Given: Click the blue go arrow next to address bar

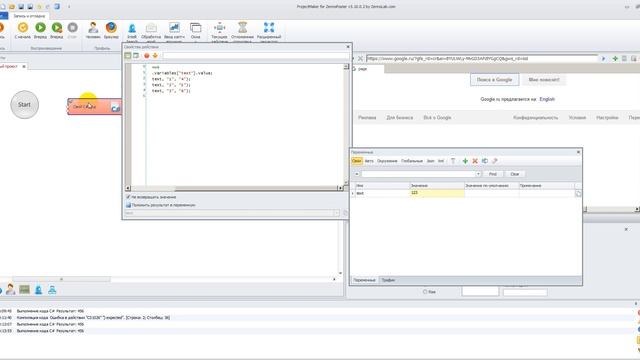Looking at the screenshot, I should 604,59.
